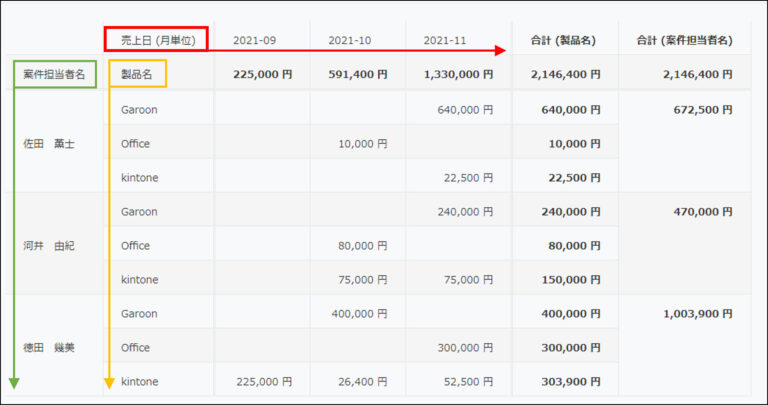The image size is (768, 405).
Task: Select the 製品名 row header label
Action: 137,74
